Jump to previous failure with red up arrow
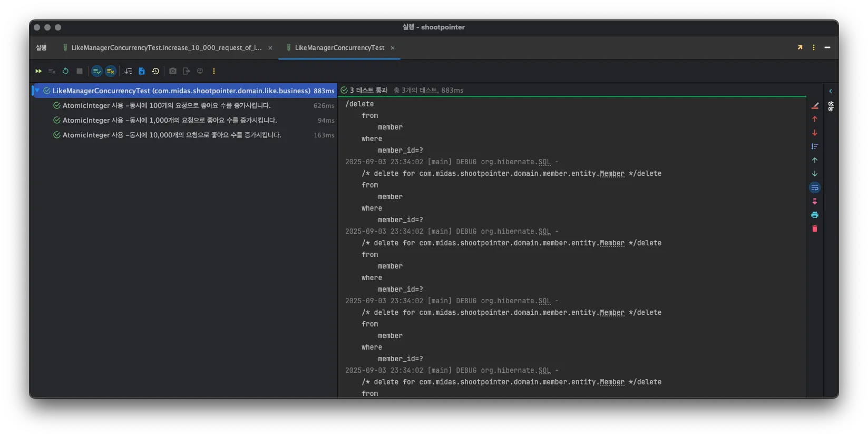868x437 pixels. [815, 119]
